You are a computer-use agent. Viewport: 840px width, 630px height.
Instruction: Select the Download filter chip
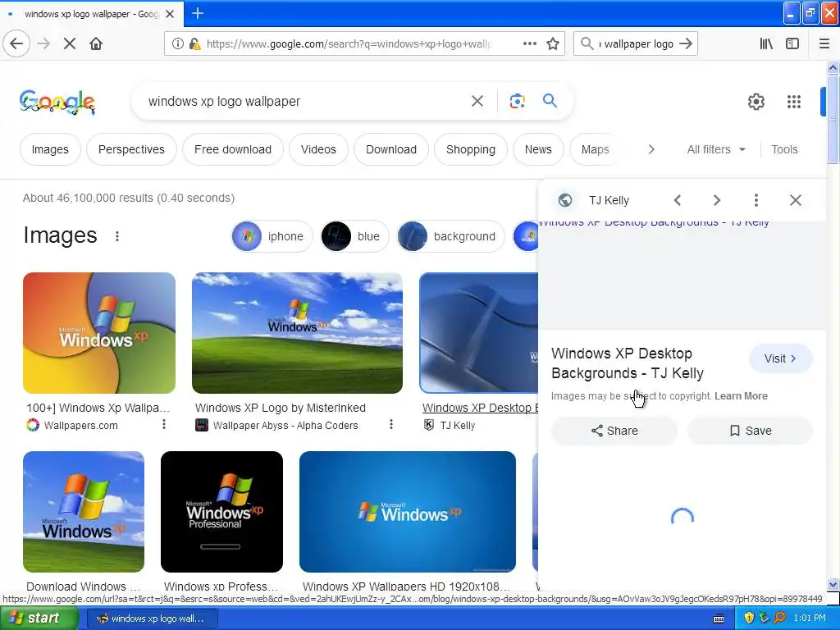[x=391, y=149]
